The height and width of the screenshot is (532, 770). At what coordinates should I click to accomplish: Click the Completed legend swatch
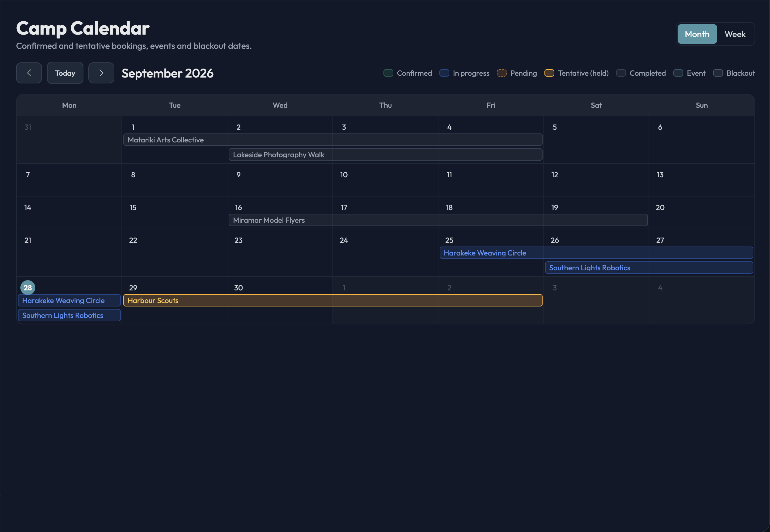(x=621, y=73)
